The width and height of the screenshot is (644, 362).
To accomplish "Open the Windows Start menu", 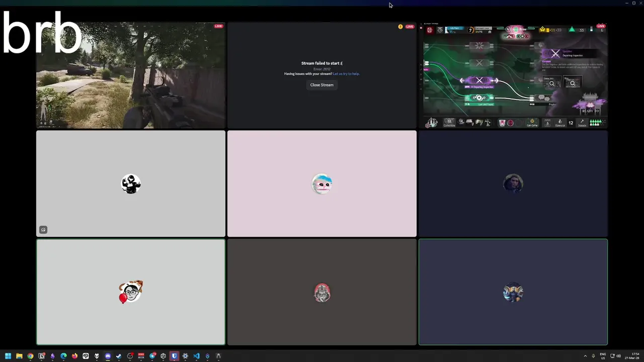I will pyautogui.click(x=8, y=356).
